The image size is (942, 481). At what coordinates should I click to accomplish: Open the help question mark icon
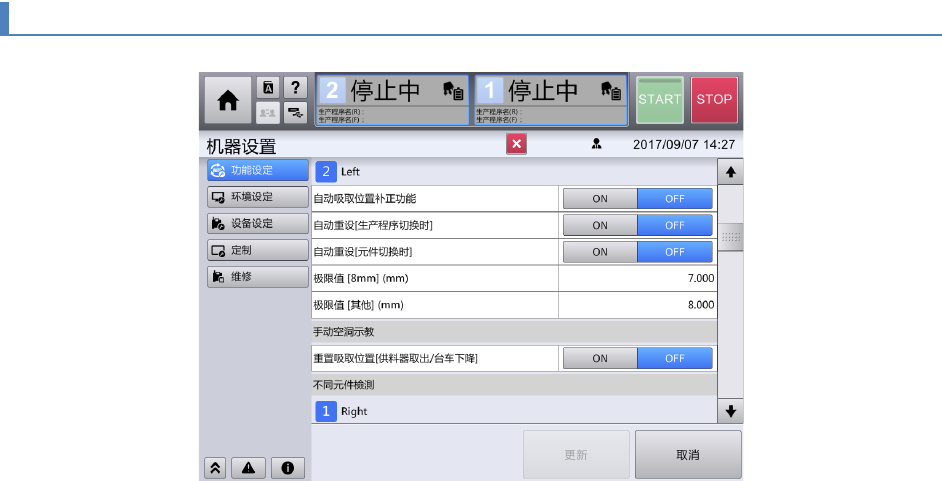click(295, 88)
